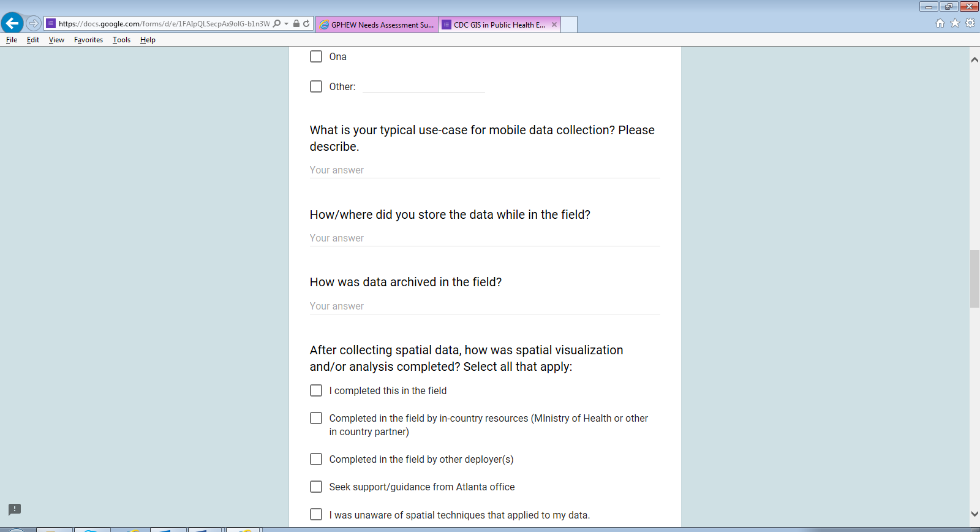980x532 pixels.
Task: Click the scroll down arrow of page scrollbar
Action: [974, 514]
